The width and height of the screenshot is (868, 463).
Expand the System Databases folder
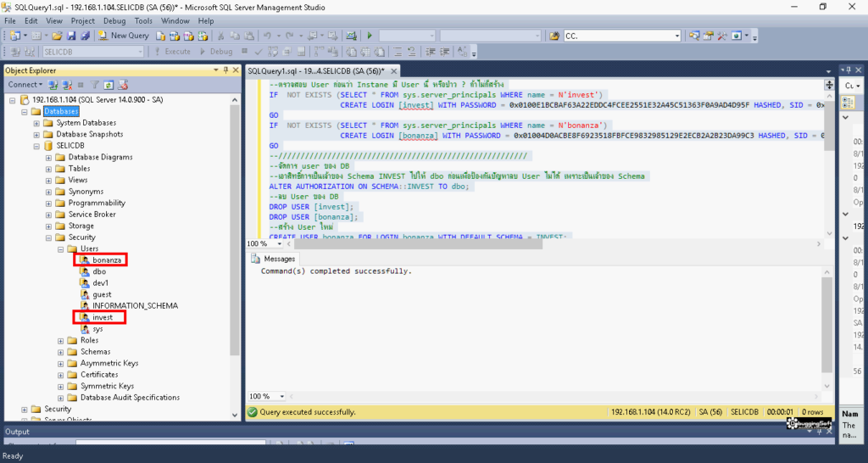[x=36, y=123]
